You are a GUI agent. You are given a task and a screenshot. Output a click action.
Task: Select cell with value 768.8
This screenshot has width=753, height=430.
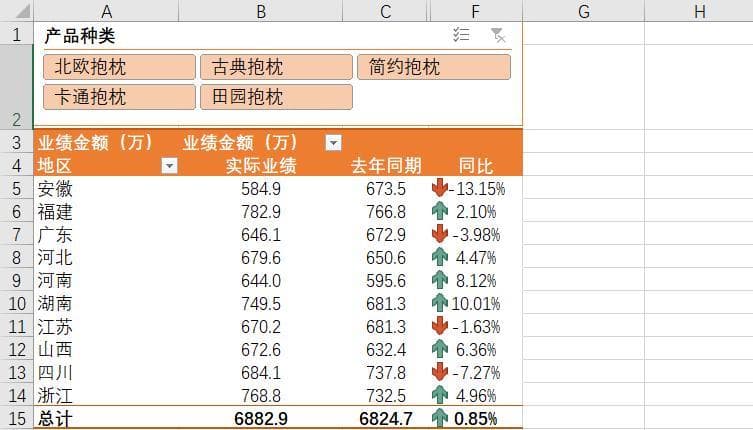[261, 395]
